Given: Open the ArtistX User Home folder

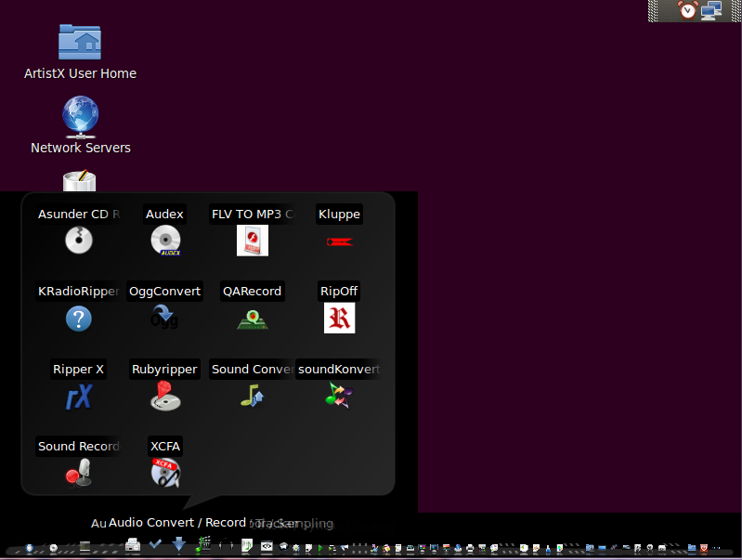Looking at the screenshot, I should coord(80,42).
